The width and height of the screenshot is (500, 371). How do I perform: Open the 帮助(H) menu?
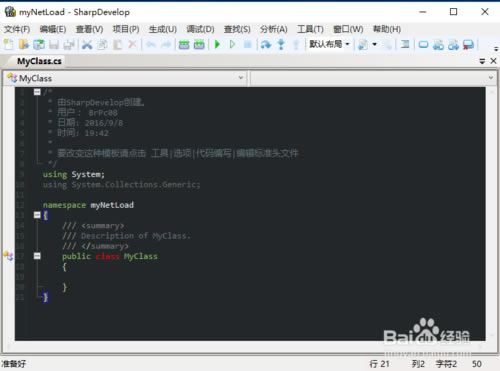[x=387, y=29]
